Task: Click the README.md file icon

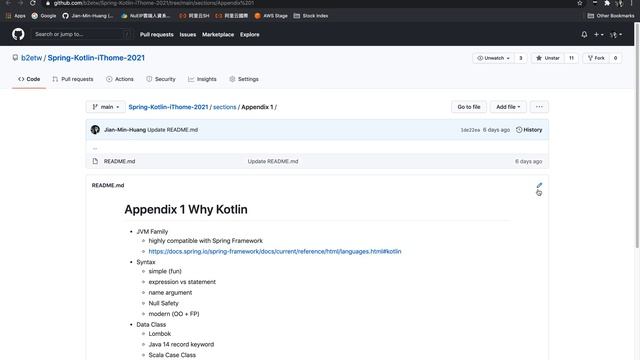Action: pos(95,161)
